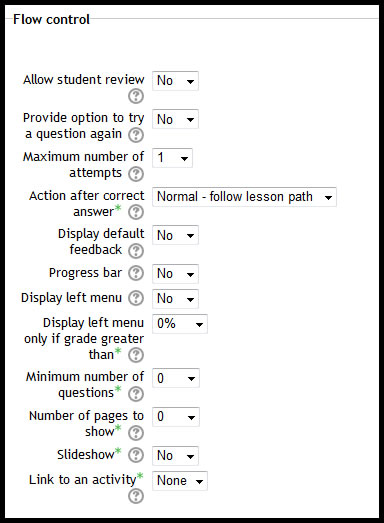The height and width of the screenshot is (523, 384).
Task: Open Action after correct answer combo box
Action: coord(244,197)
